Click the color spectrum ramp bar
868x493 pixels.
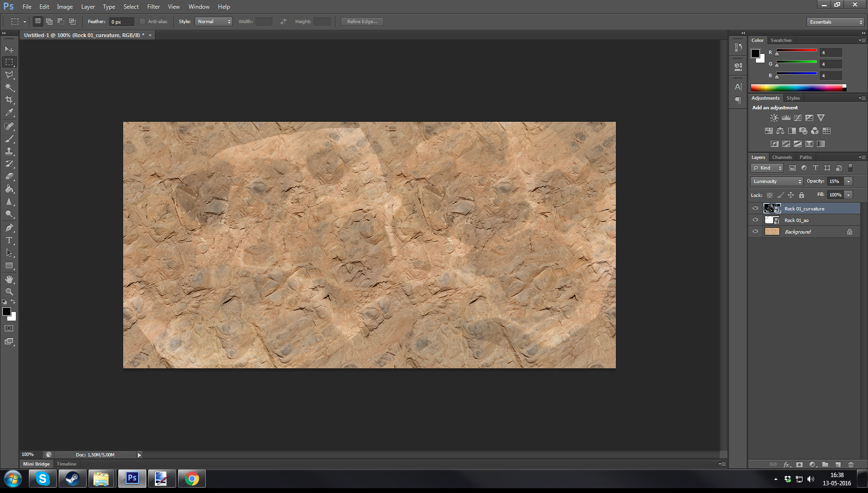(x=797, y=88)
